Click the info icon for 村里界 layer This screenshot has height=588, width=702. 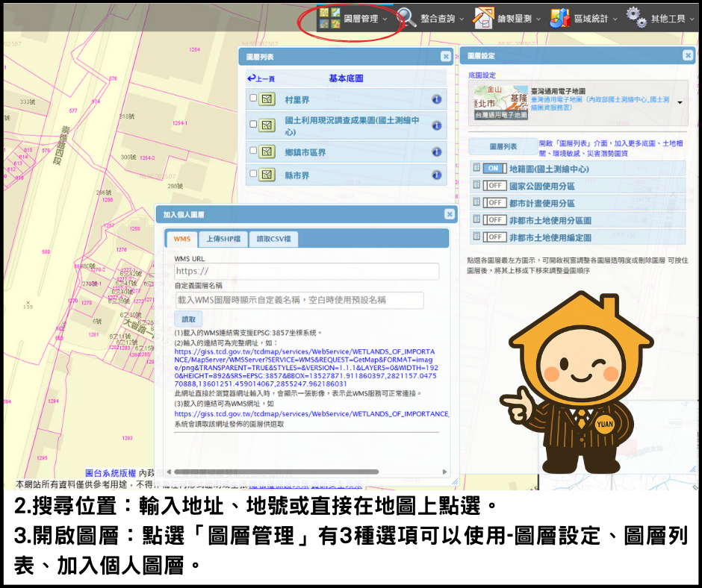[436, 99]
